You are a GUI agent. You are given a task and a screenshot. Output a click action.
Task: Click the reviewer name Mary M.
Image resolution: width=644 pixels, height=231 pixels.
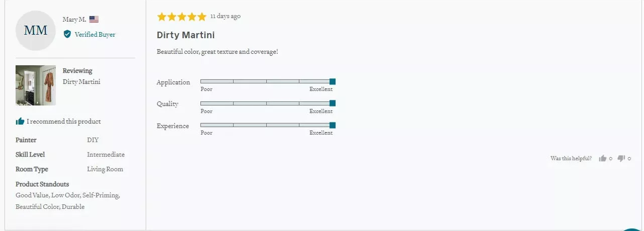74,20
